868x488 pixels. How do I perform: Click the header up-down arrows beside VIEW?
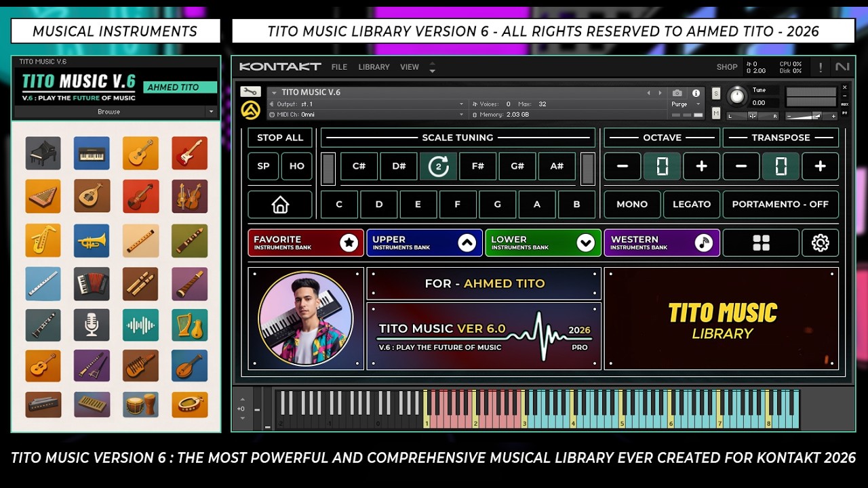(x=432, y=67)
